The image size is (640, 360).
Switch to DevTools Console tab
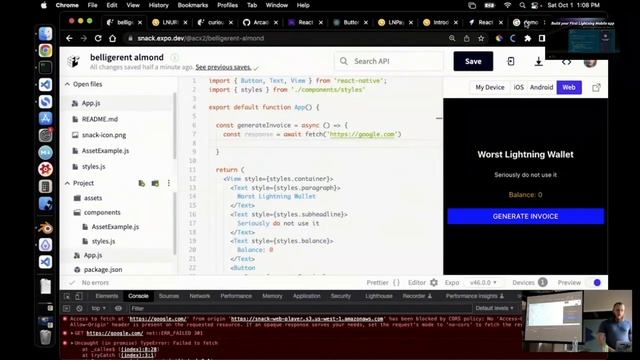pos(138,296)
